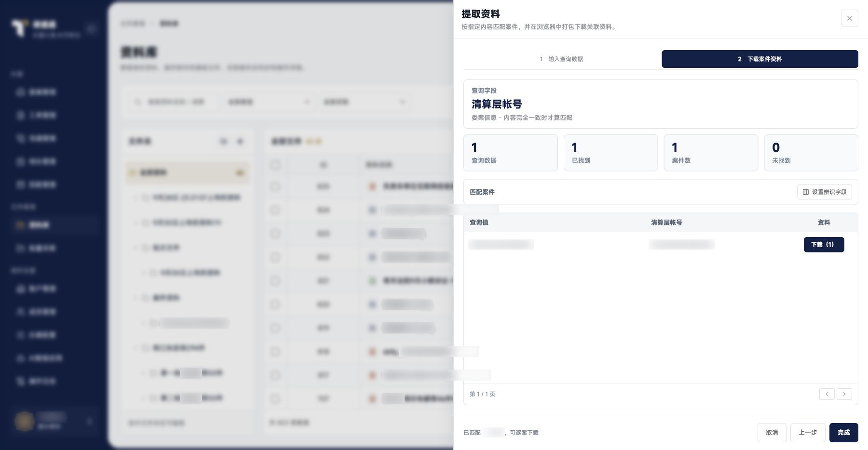Click the 查询值 column header

[x=479, y=223]
